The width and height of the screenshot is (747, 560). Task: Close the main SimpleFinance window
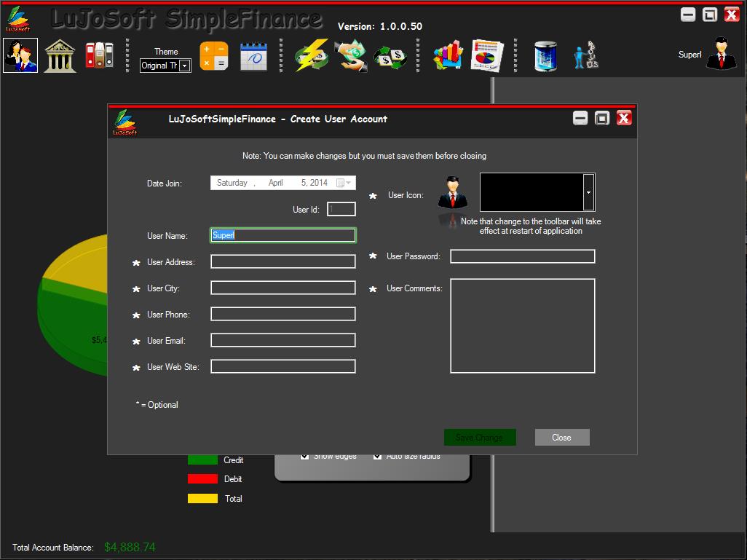click(x=732, y=15)
